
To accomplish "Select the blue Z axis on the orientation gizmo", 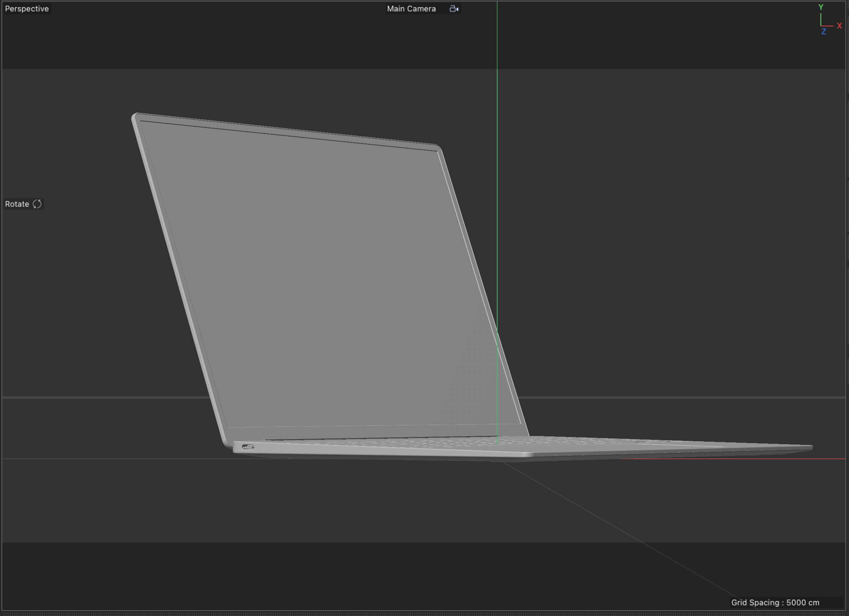I will pyautogui.click(x=824, y=31).
